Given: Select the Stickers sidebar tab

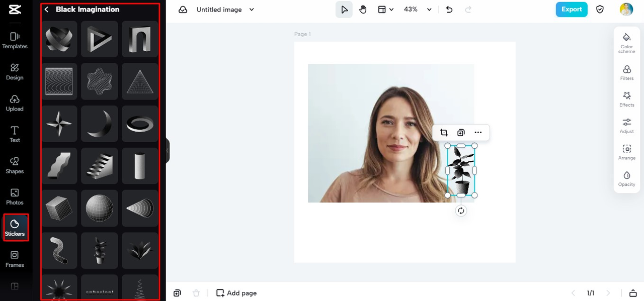Looking at the screenshot, I should point(15,228).
